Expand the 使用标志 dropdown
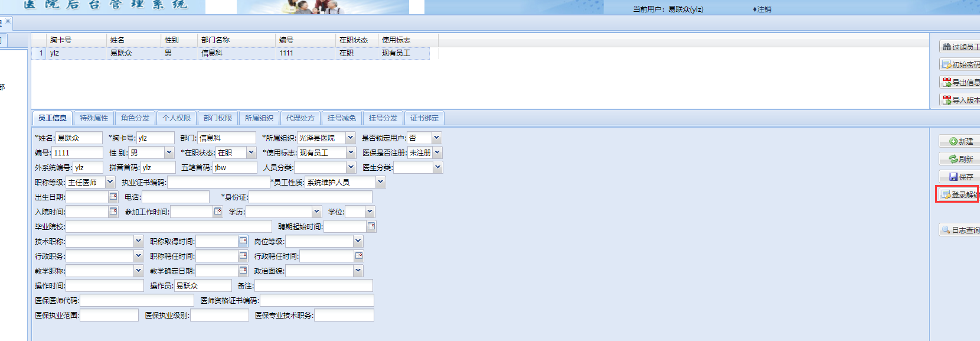 [x=350, y=152]
